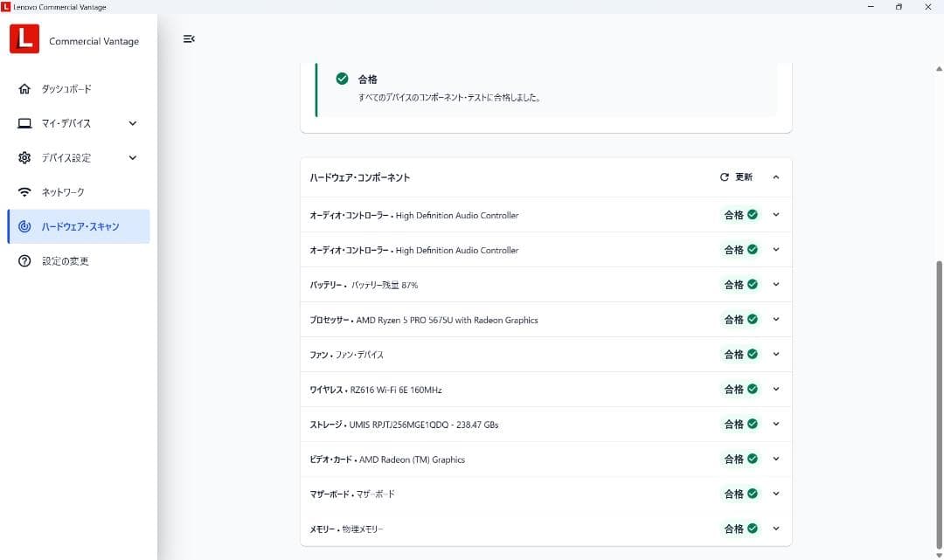This screenshot has height=560, width=944.
Task: Click the laptop icon for My Device
Action: [24, 123]
